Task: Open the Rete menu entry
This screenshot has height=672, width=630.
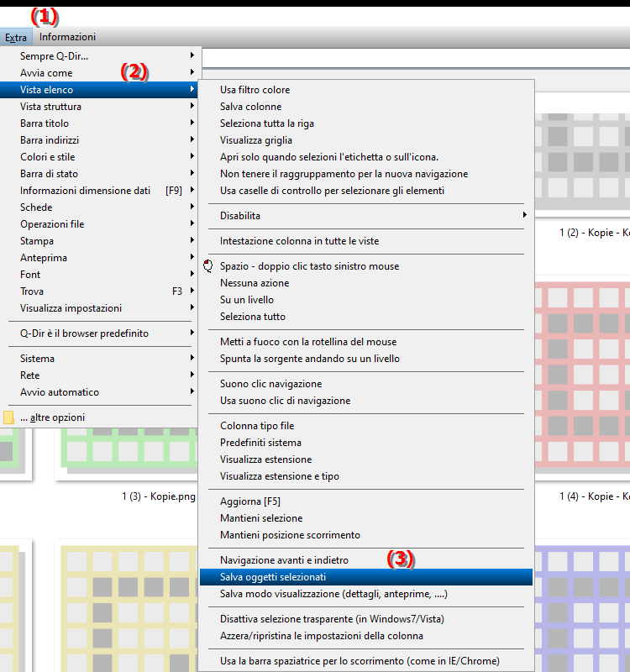Action: point(98,375)
